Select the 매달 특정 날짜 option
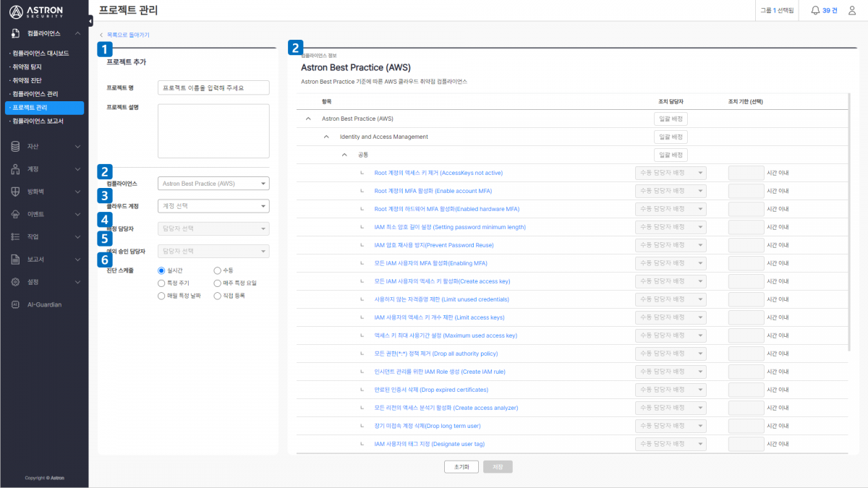868x488 pixels. (161, 296)
